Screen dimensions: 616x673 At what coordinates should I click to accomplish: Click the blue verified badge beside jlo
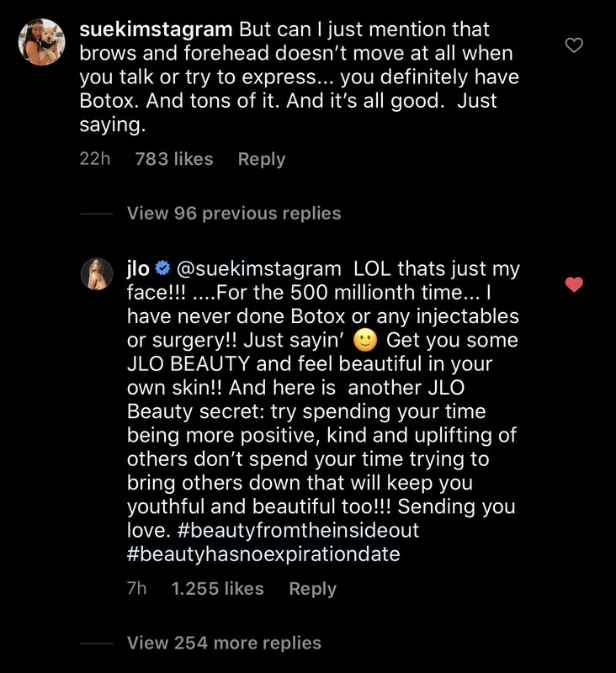coord(163,269)
